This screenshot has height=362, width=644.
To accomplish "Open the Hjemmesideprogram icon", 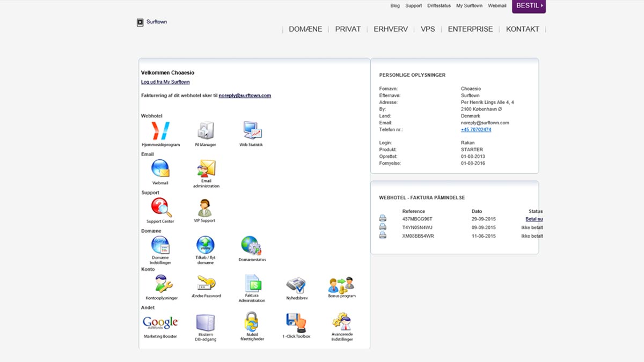I will pyautogui.click(x=160, y=131).
